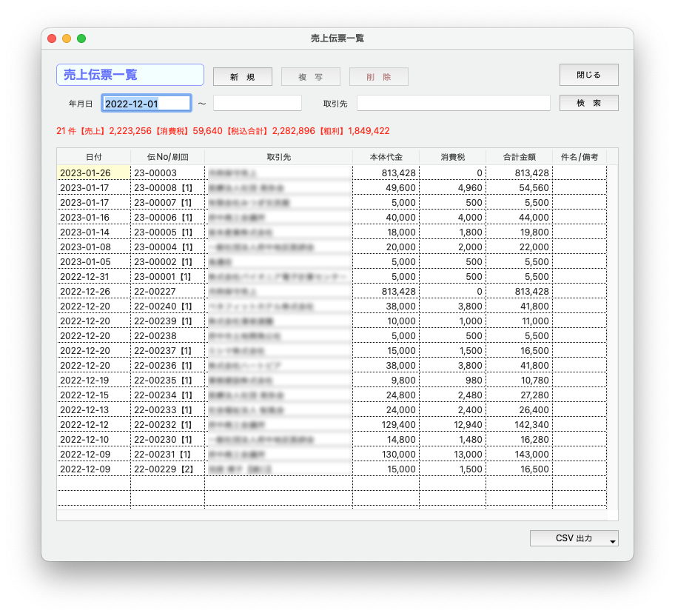Click the 合計金額 column header
The width and height of the screenshot is (675, 616).
tap(519, 157)
